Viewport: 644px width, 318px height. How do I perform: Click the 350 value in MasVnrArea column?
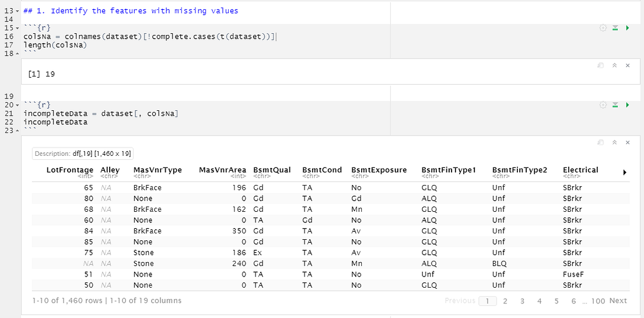click(240, 231)
